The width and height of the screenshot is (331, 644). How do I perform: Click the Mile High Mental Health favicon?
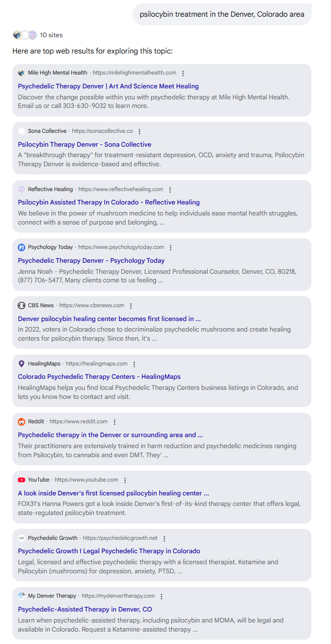(x=22, y=73)
